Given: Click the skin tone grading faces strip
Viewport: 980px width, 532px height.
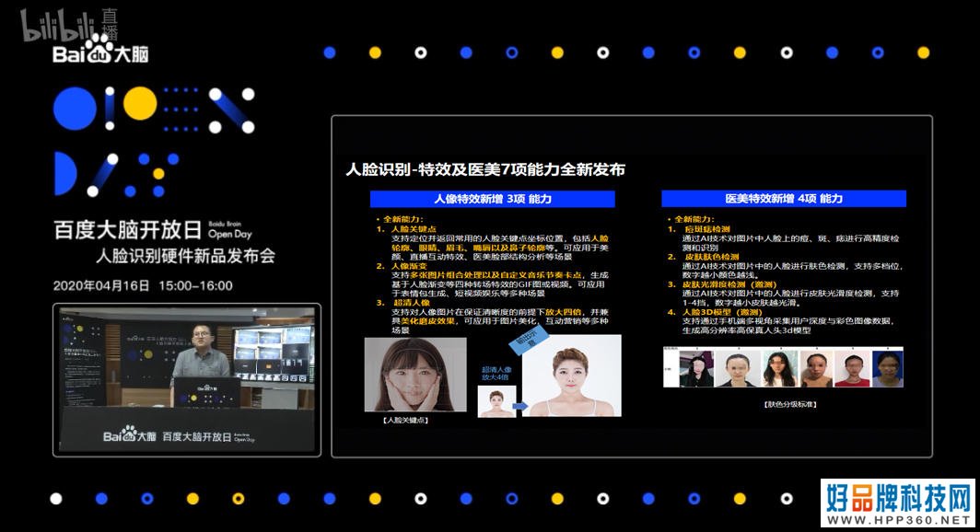Looking at the screenshot, I should tap(783, 367).
